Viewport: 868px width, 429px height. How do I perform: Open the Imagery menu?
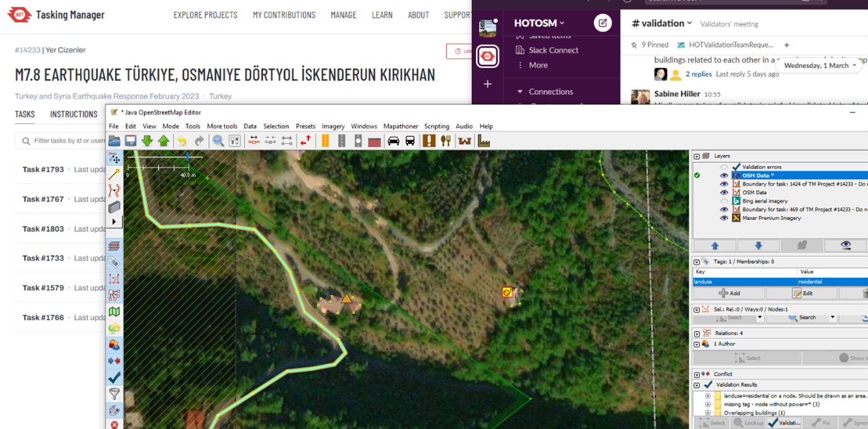[x=333, y=126]
